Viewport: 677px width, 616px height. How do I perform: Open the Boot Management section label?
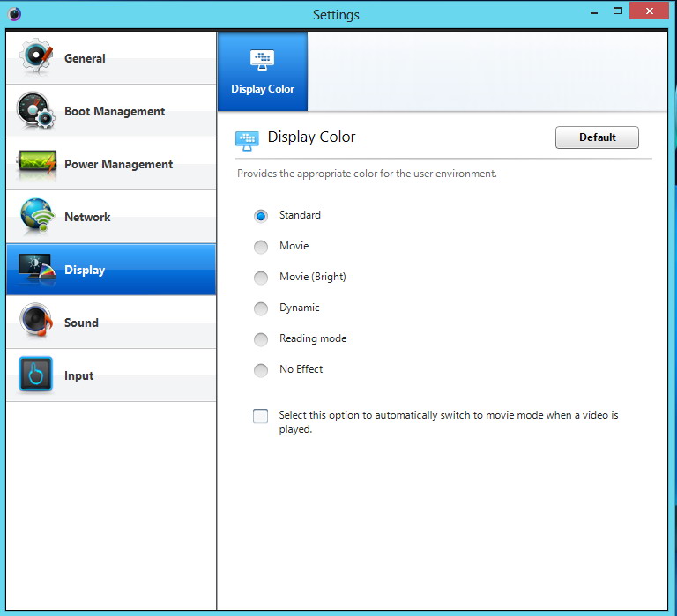pyautogui.click(x=115, y=112)
